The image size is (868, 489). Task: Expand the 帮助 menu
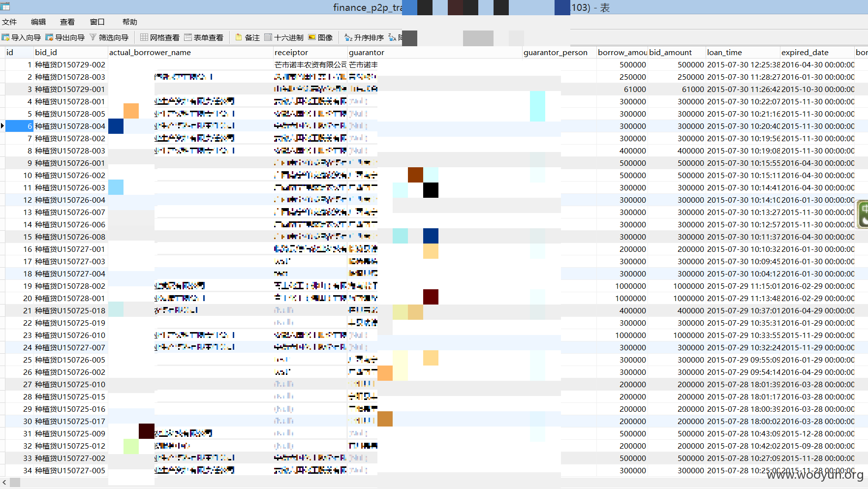(x=130, y=22)
